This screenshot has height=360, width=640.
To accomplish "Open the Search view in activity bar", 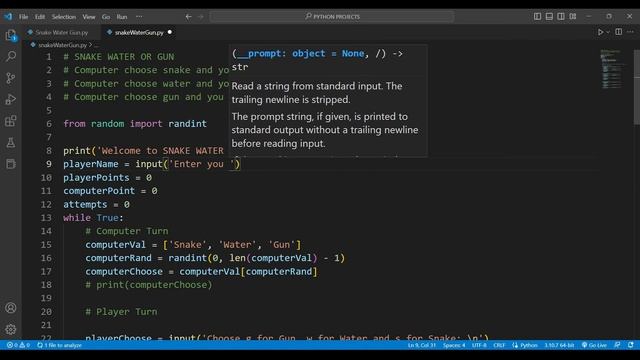I will [x=11, y=56].
